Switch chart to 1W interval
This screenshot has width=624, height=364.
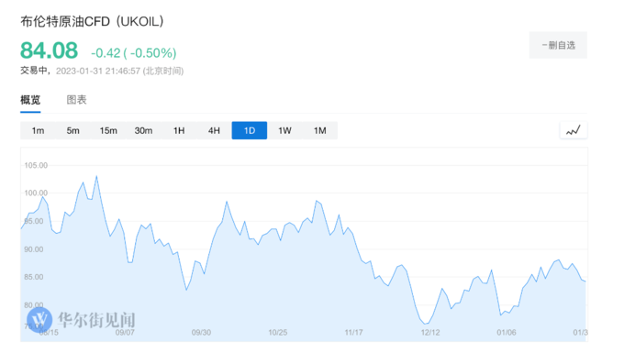tap(284, 130)
